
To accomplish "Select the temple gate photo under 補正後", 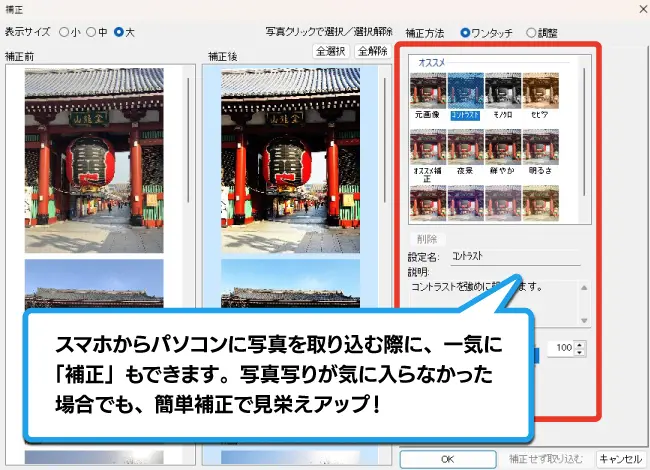I will point(290,161).
